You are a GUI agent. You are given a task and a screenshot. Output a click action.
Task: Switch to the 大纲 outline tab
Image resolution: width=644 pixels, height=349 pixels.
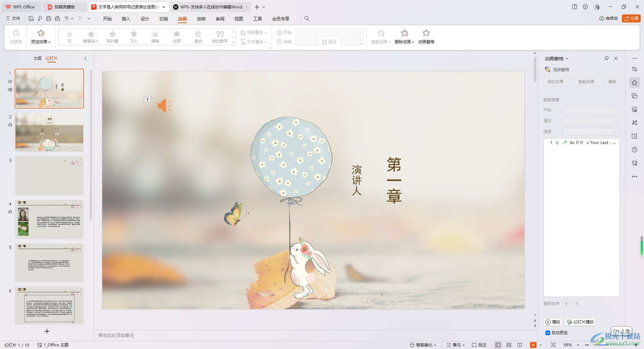[x=37, y=58]
